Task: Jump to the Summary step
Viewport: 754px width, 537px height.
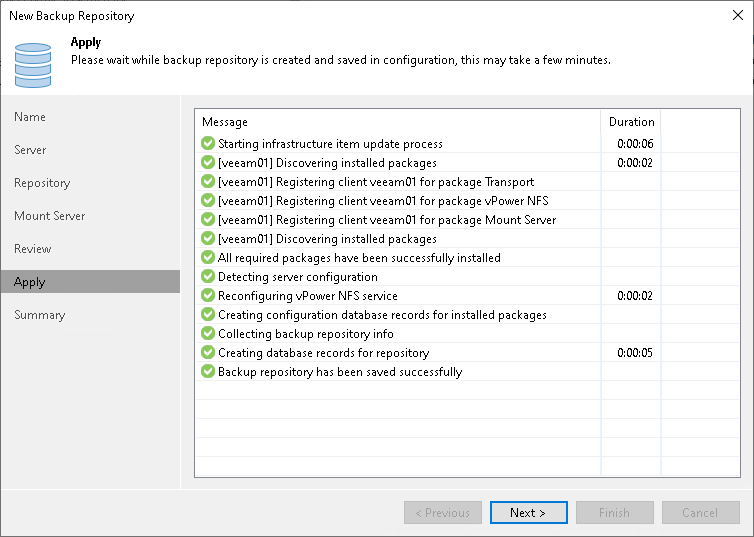Action: click(39, 315)
